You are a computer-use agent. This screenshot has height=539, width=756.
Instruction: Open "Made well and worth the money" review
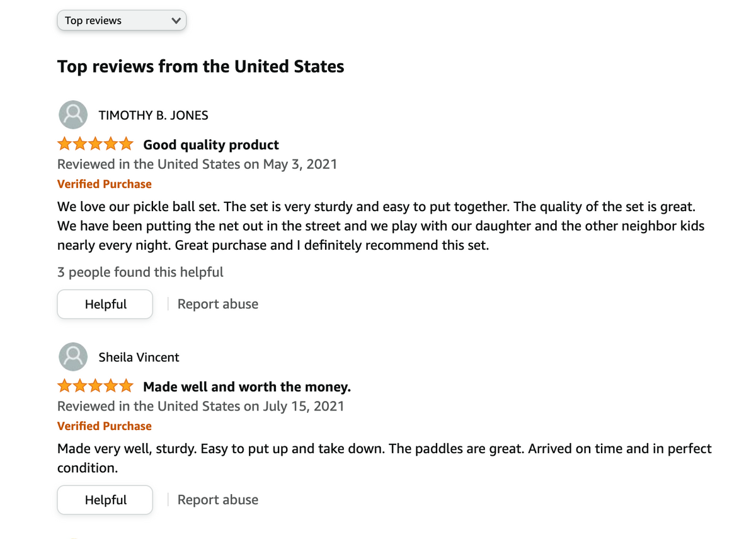point(247,386)
